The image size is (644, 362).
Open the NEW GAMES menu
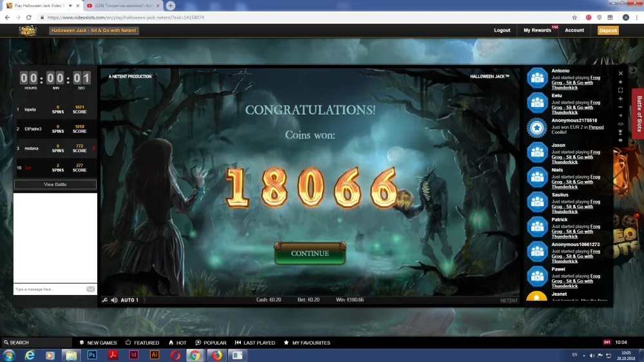pos(98,343)
